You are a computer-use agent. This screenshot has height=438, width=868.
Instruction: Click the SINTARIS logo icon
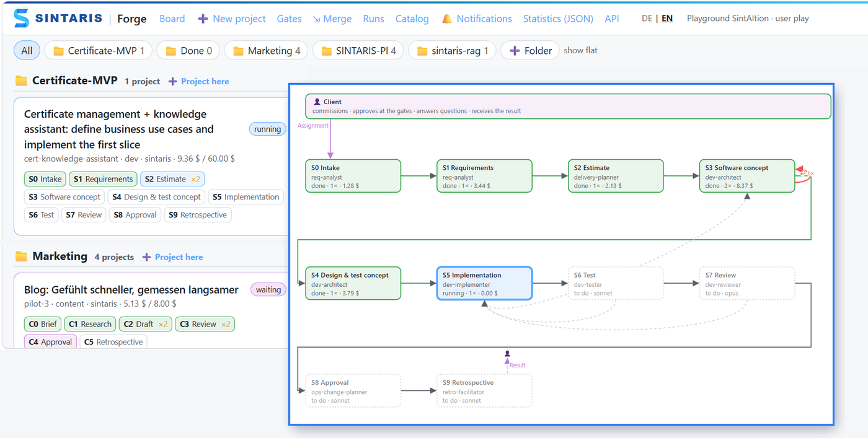pos(21,19)
